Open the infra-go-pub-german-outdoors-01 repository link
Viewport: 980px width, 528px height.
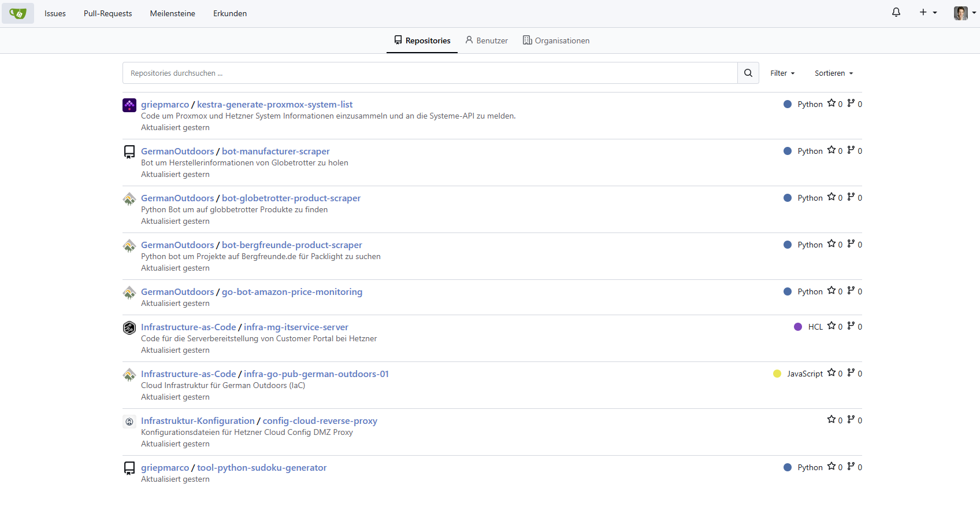pyautogui.click(x=316, y=374)
